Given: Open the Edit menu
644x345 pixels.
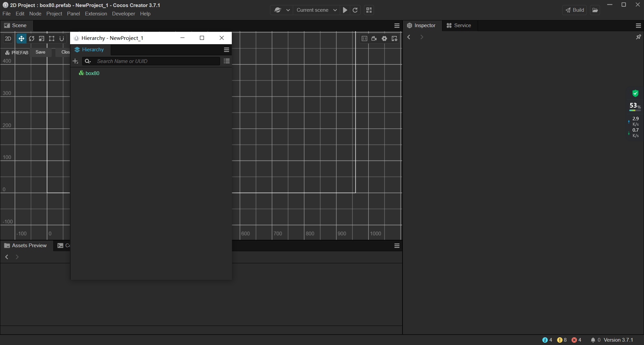Looking at the screenshot, I should [x=20, y=14].
